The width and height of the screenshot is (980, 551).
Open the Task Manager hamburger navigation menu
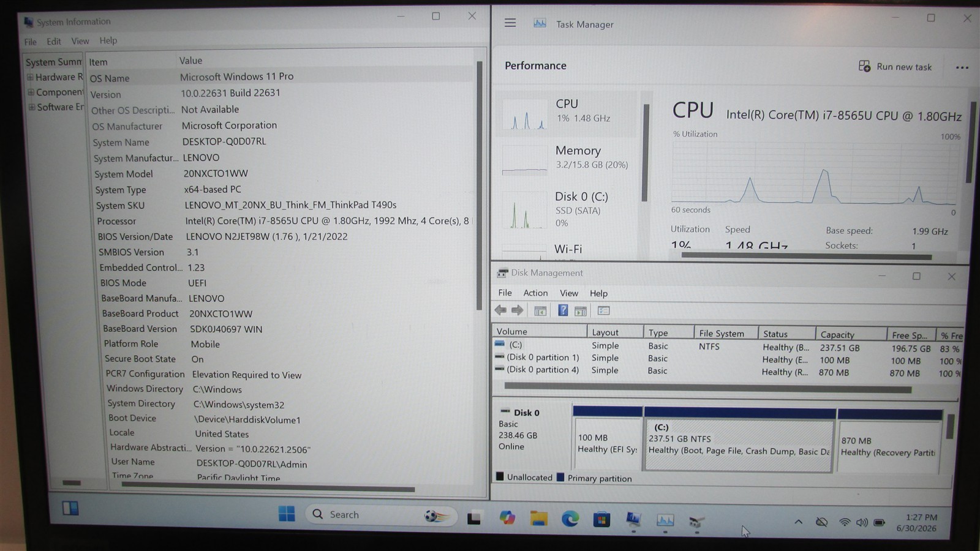tap(510, 23)
